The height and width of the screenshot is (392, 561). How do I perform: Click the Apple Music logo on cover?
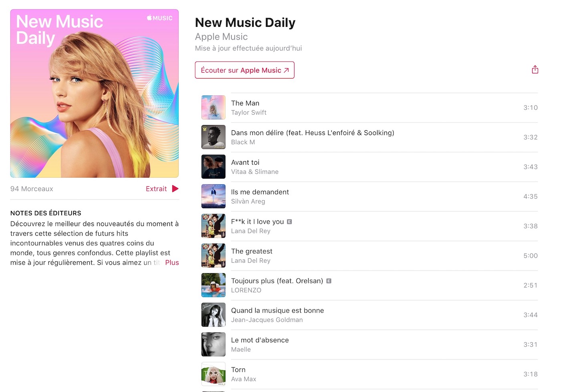[159, 18]
